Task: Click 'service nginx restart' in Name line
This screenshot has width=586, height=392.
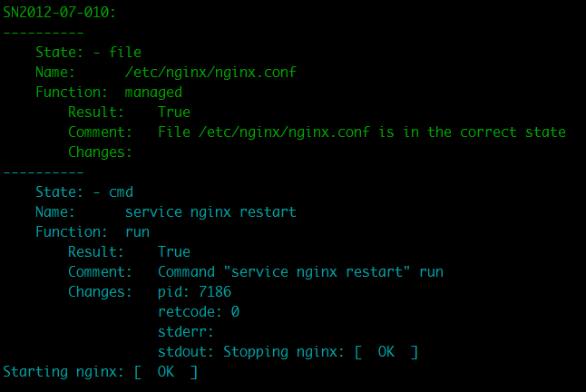Action: tap(210, 212)
